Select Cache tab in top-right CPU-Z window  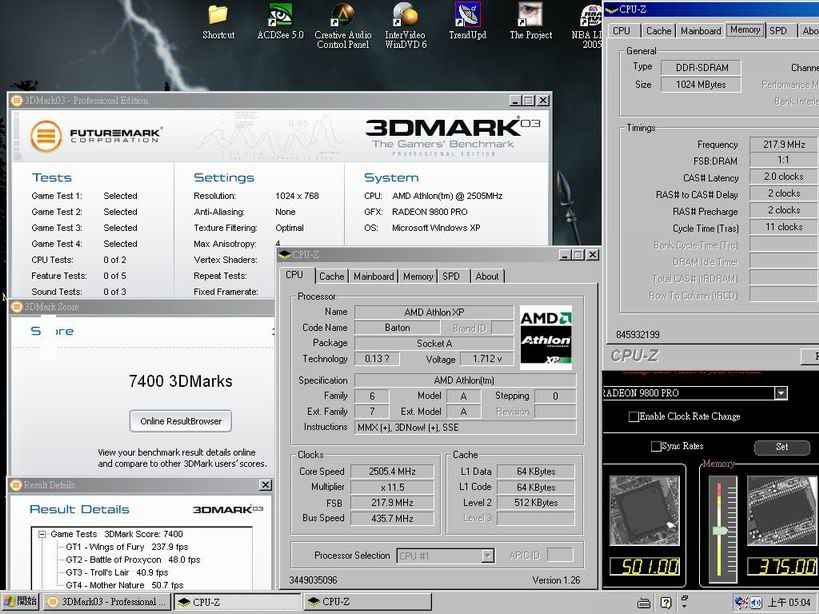659,31
